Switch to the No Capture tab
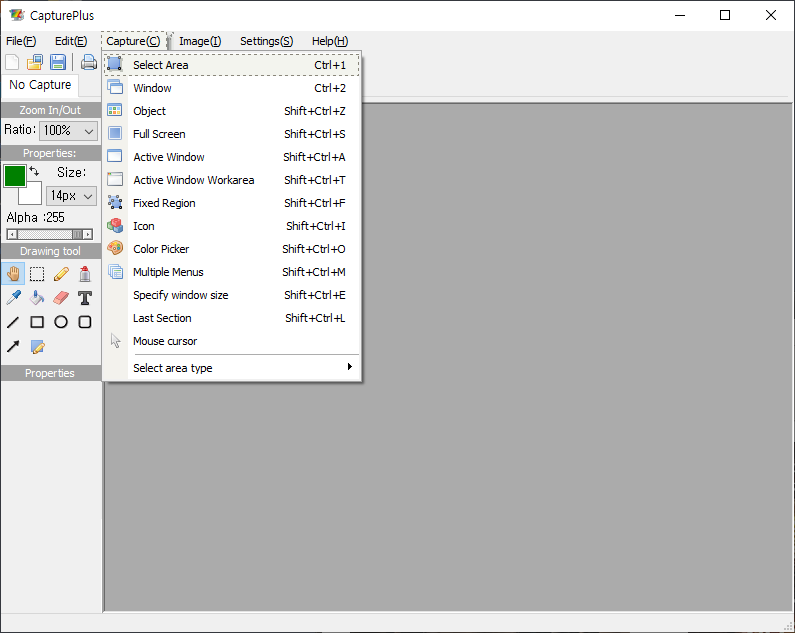The height and width of the screenshot is (633, 795). click(40, 85)
